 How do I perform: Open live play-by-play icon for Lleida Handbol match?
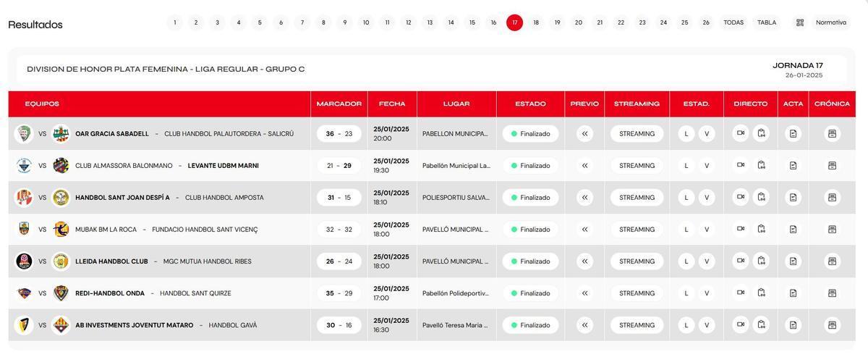761,261
